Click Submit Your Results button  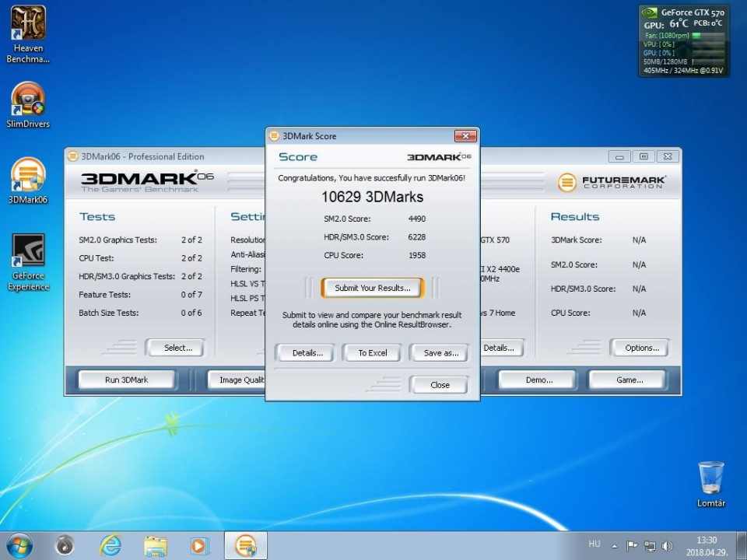coord(373,288)
